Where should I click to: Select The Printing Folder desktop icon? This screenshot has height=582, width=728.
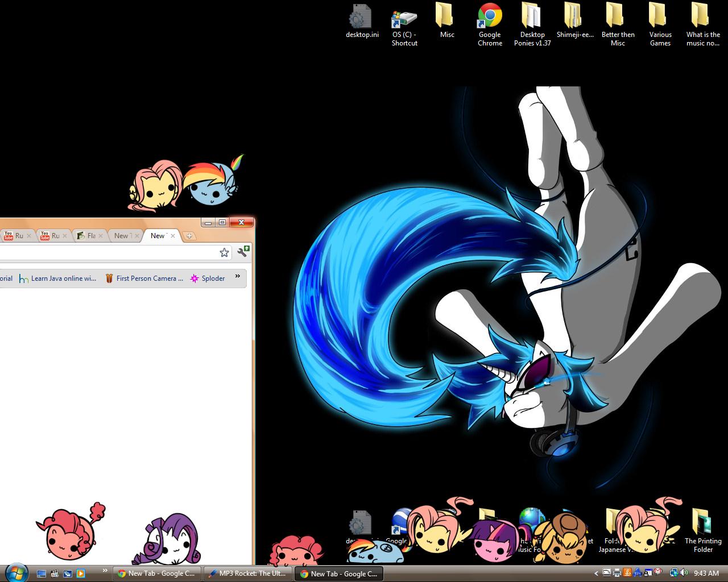pos(703,531)
